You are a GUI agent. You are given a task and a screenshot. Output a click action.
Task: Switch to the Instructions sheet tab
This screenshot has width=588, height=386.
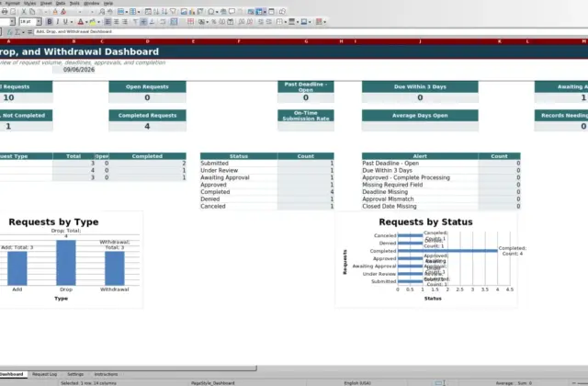pos(106,374)
